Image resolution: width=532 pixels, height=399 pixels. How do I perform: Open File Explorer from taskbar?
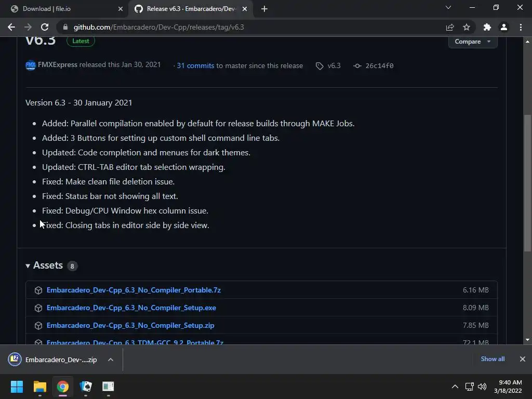click(x=40, y=387)
